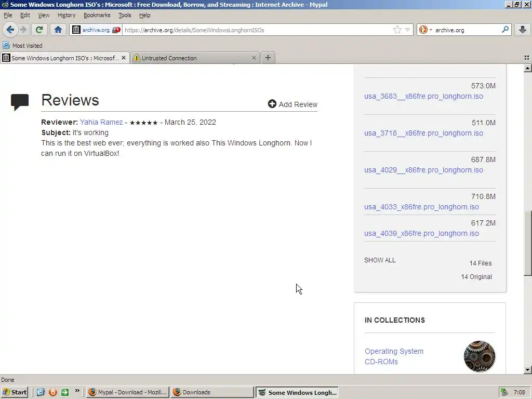Image resolution: width=532 pixels, height=399 pixels.
Task: Close the Untrusted Connection tab
Action: point(254,58)
